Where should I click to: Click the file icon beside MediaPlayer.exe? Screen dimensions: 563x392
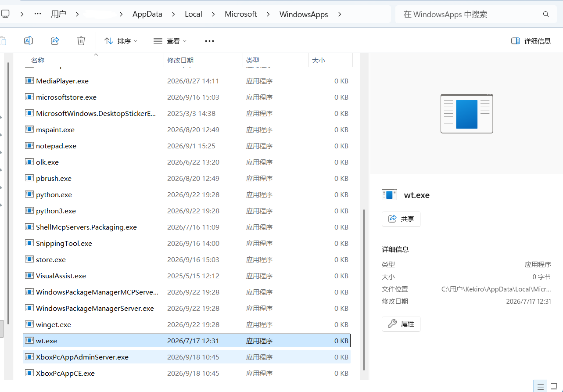(29, 81)
